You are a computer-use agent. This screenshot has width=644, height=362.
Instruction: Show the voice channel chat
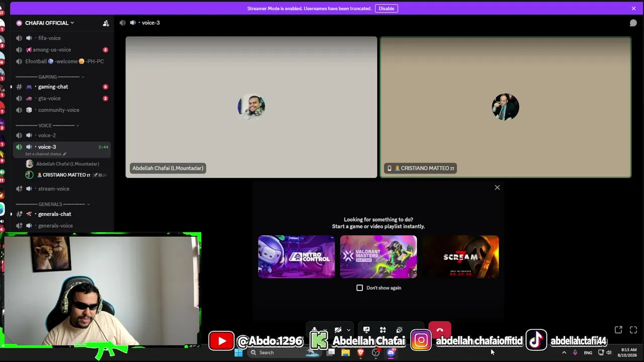[x=633, y=23]
